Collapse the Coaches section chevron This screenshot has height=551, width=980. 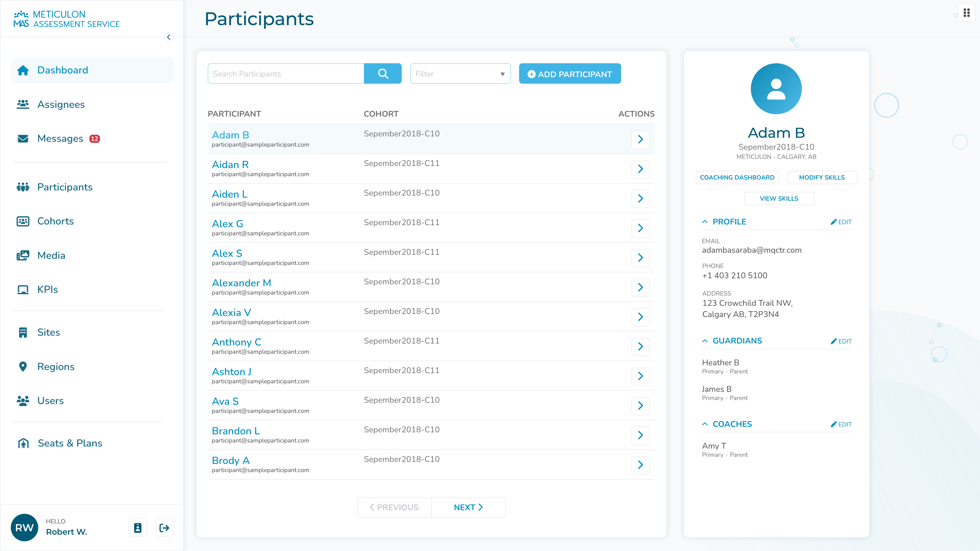tap(705, 424)
